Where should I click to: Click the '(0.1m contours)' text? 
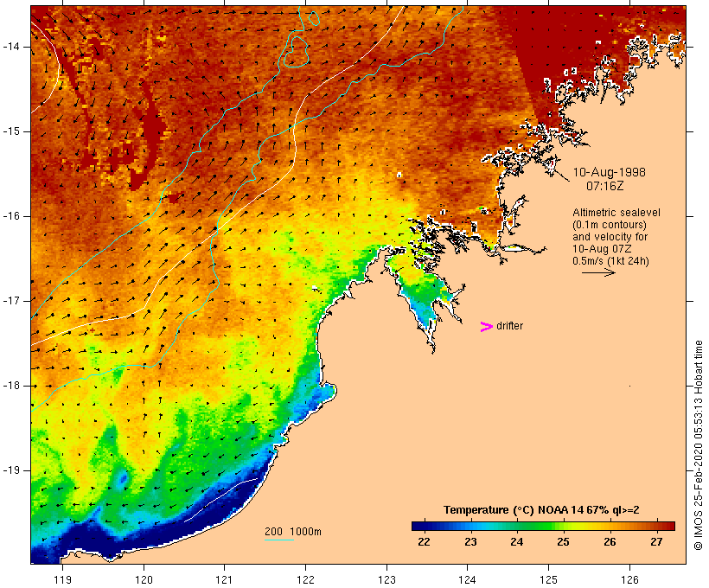click(x=610, y=225)
